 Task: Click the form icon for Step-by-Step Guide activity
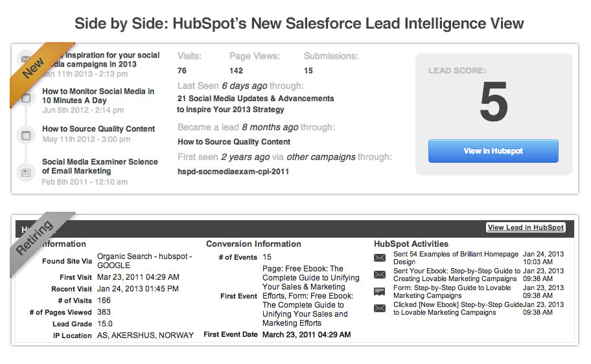[380, 291]
